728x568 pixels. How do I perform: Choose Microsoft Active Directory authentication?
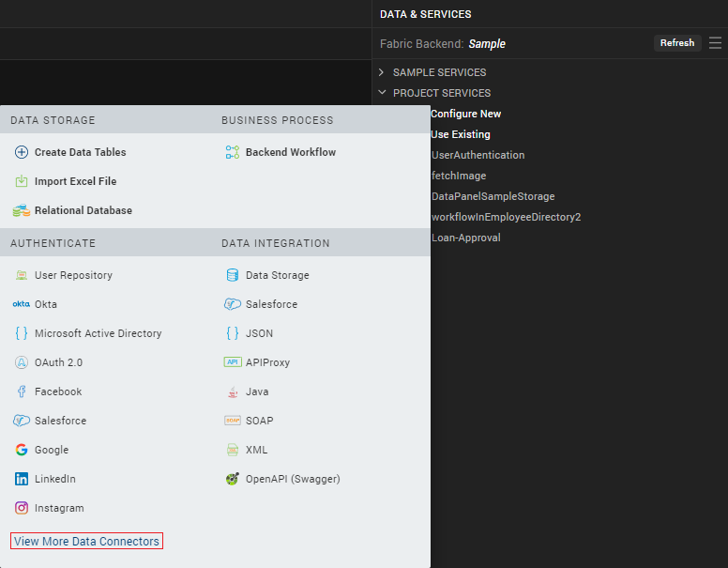click(x=98, y=333)
